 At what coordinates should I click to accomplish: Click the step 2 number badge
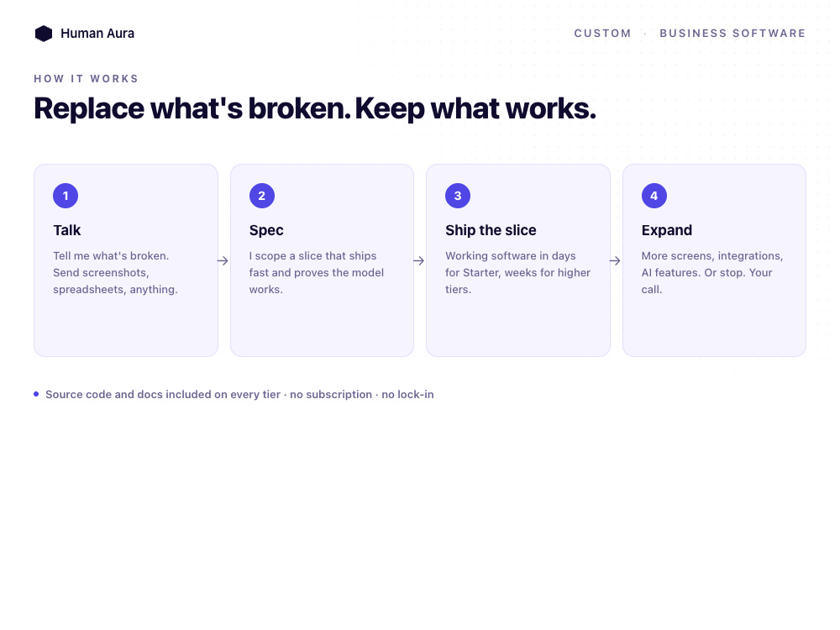pyautogui.click(x=262, y=196)
